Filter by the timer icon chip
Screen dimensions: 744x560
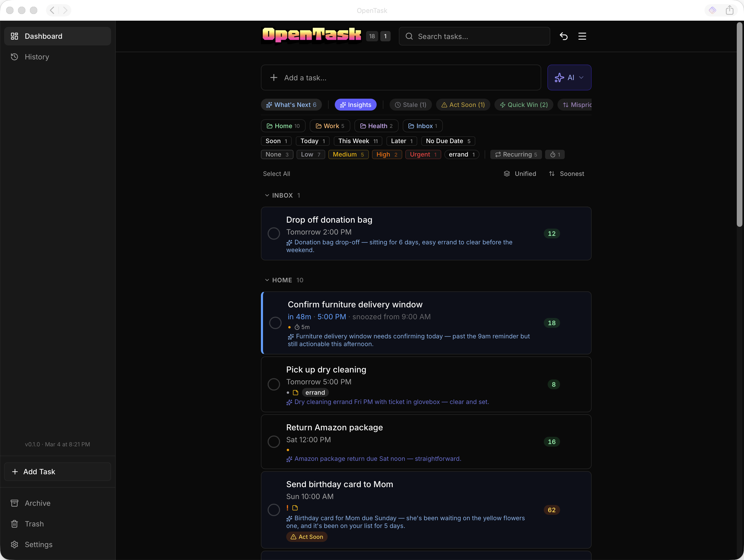click(x=555, y=154)
